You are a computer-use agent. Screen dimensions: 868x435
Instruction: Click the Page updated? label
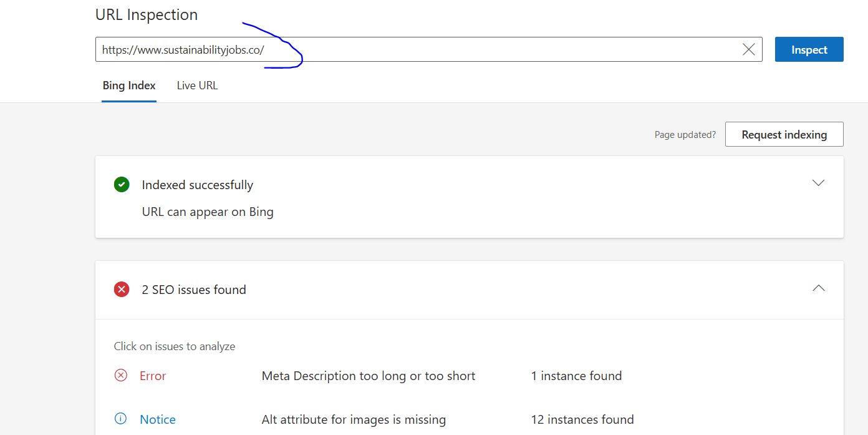(685, 134)
